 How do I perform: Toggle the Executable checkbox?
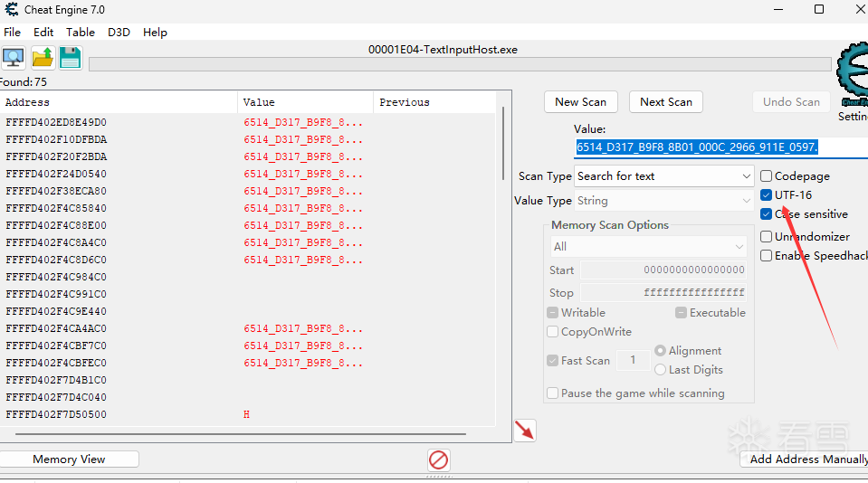681,313
